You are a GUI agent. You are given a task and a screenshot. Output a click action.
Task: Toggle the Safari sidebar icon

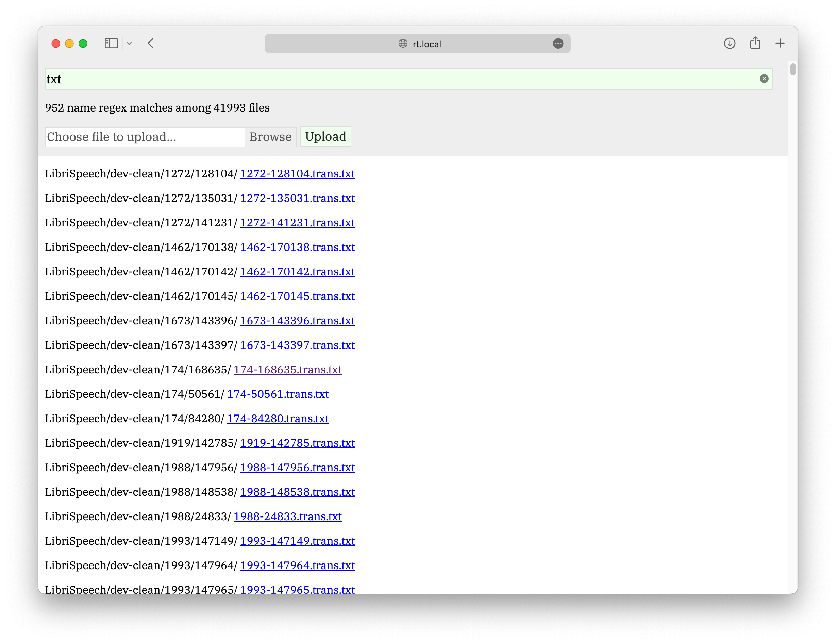tap(111, 43)
